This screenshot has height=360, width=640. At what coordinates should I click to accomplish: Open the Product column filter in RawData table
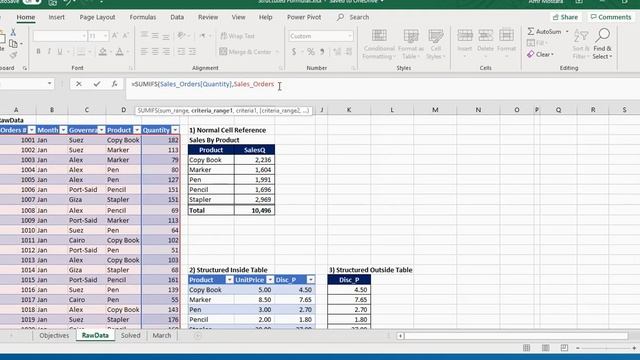tap(137, 130)
